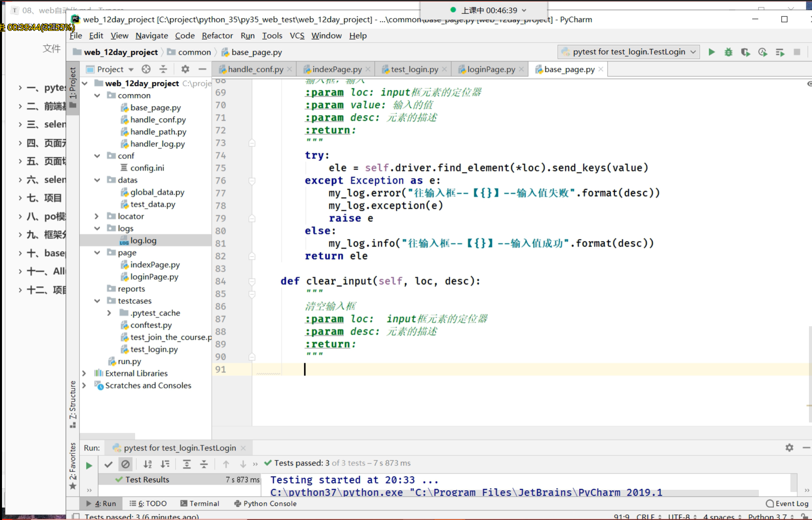Screen dimensions: 812x520
Task: Click expand all tests icon
Action: pyautogui.click(x=187, y=464)
